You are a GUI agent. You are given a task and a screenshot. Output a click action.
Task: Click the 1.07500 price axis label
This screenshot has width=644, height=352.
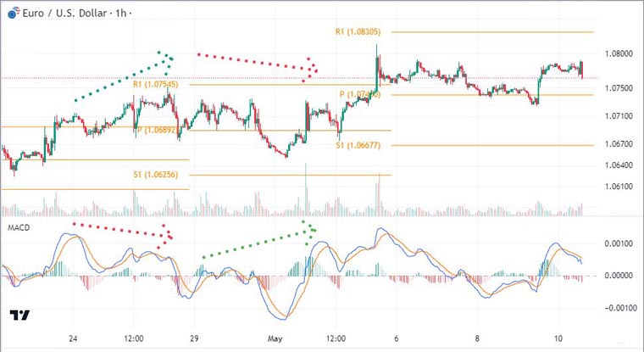pyautogui.click(x=619, y=88)
